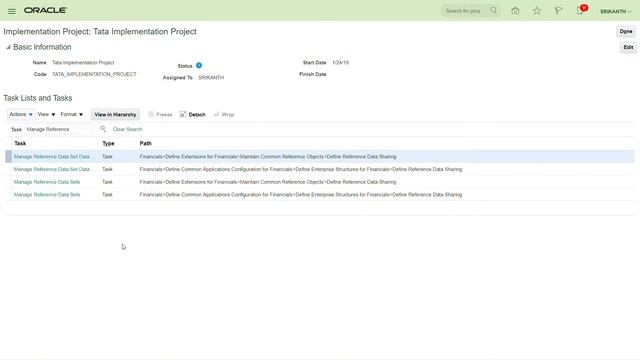Click the TATA_IMPLEMENTATION_PROJECT code value
640x360 pixels.
[94, 74]
